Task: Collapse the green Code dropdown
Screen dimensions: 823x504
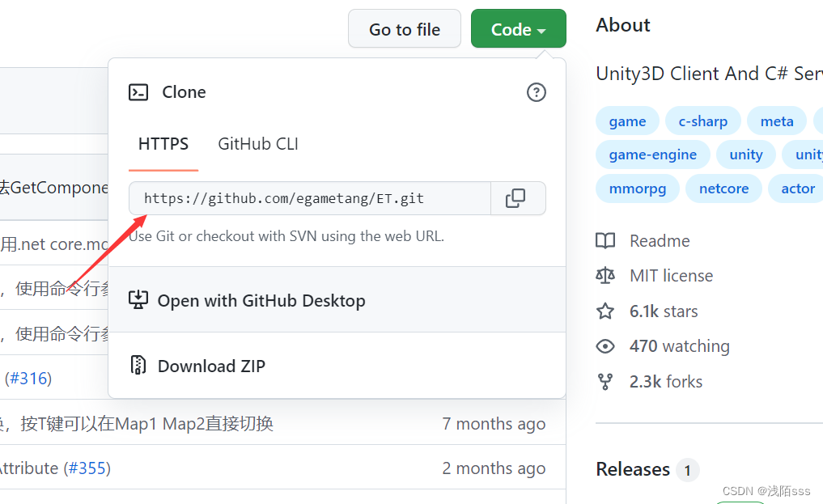Action: coord(518,30)
